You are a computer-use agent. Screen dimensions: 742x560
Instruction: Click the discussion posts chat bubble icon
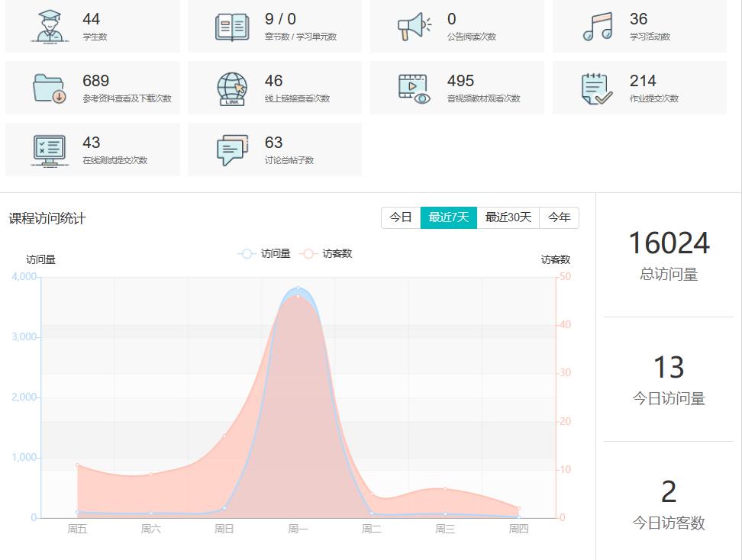[x=233, y=148]
